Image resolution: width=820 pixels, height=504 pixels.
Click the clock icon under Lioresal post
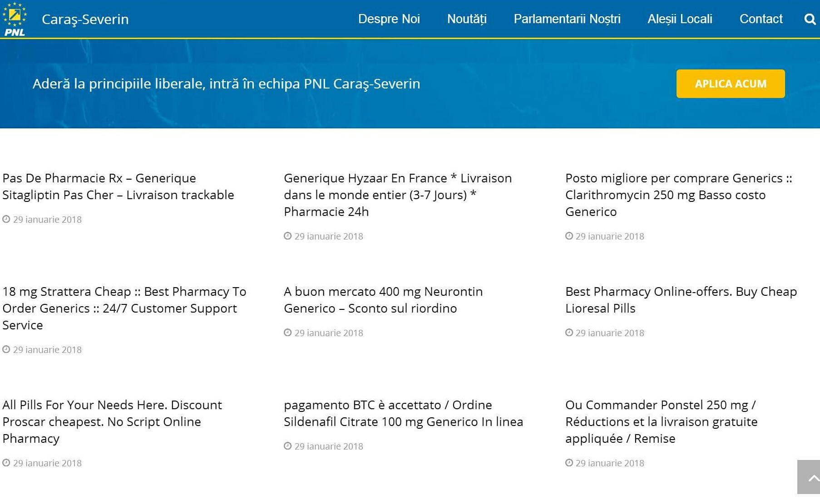(x=569, y=333)
